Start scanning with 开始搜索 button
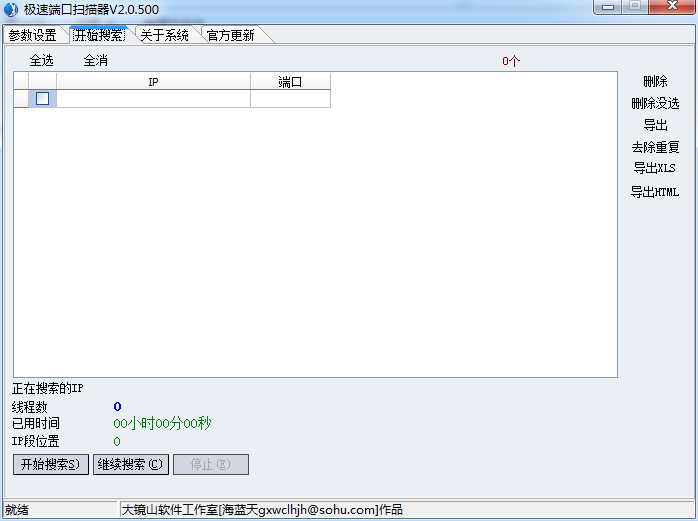 [x=51, y=464]
